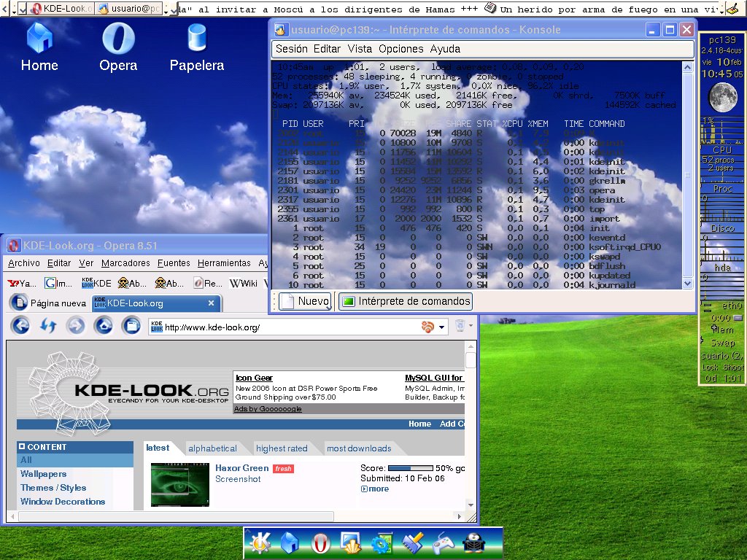Open the gear control center icon in bottom panel
This screenshot has height=560, width=747.
pyautogui.click(x=382, y=543)
